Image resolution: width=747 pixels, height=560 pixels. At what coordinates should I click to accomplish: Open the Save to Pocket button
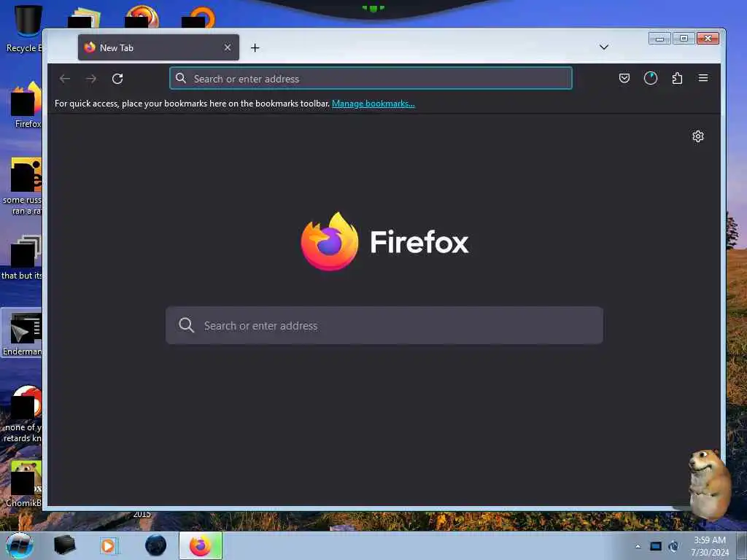tap(624, 78)
